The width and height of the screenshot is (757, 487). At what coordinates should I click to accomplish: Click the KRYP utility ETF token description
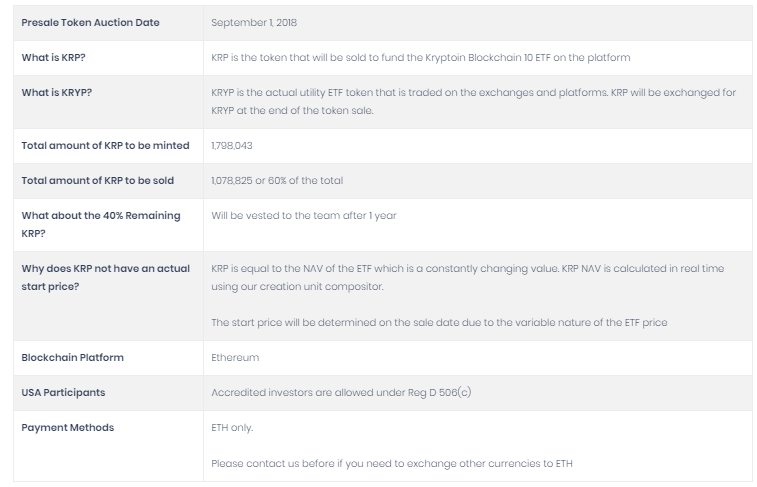[474, 101]
